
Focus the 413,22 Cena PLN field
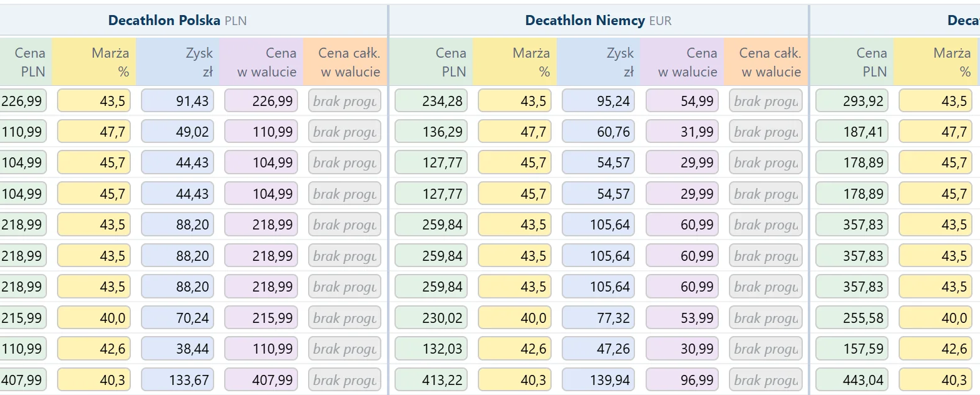[x=431, y=380]
